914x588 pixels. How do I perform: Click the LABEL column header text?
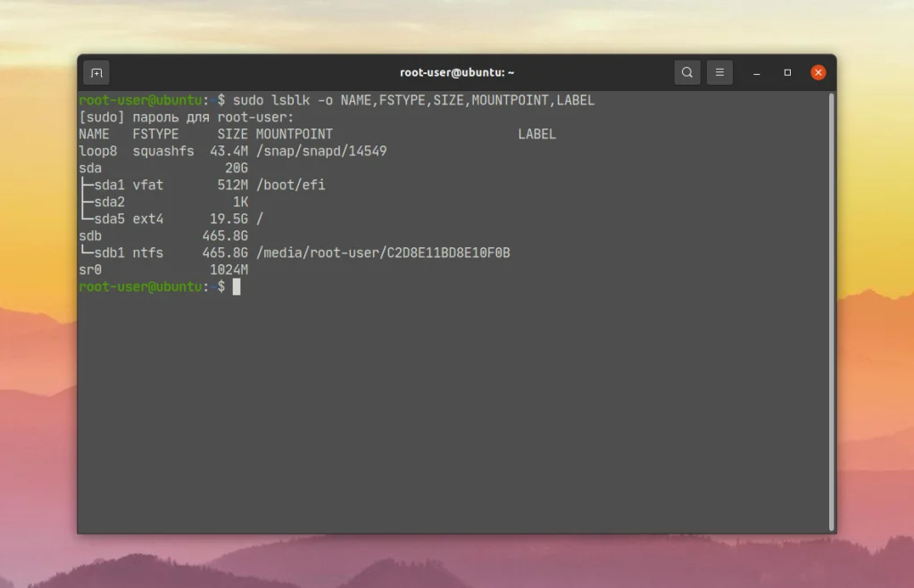536,134
